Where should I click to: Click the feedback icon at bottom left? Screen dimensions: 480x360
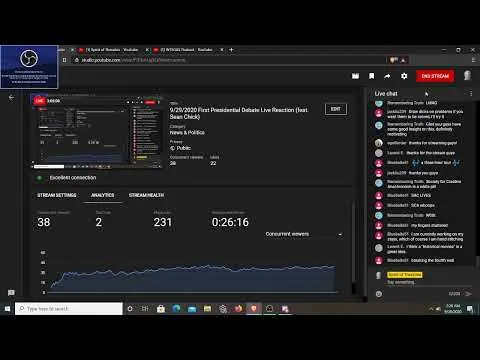pyautogui.click(x=11, y=293)
